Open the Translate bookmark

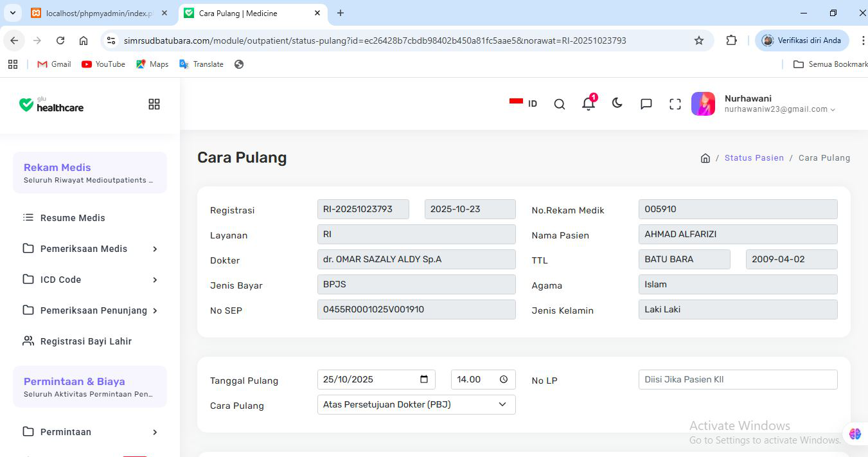pos(201,64)
